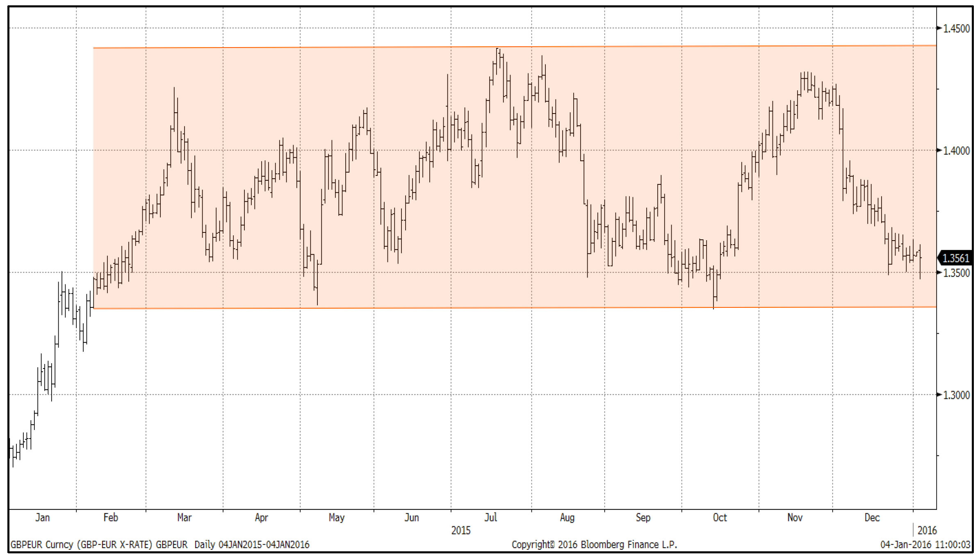This screenshot has width=980, height=555.
Task: Click the Jan month label
Action: (x=42, y=518)
